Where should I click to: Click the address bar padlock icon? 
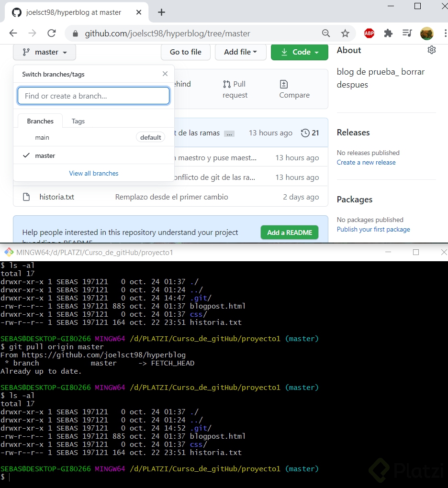(75, 33)
